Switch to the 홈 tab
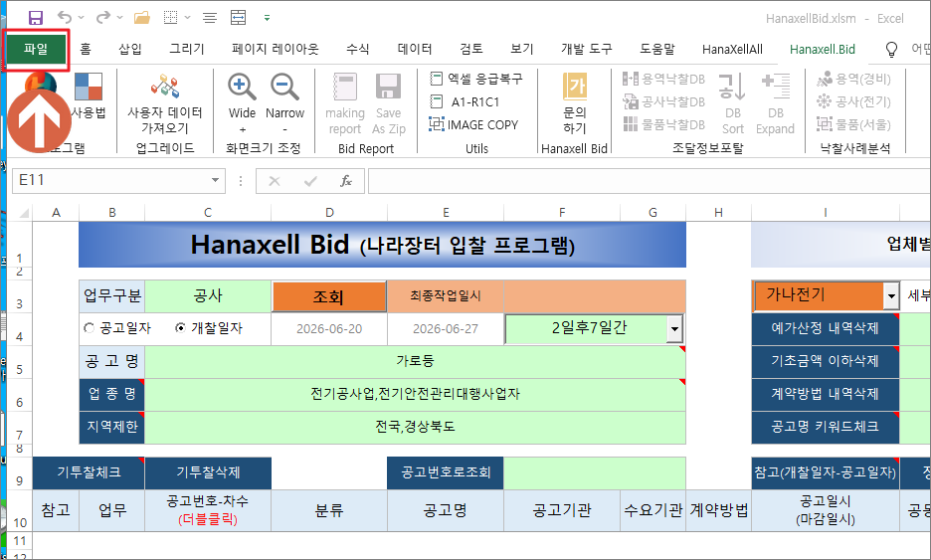931x560 pixels. [86, 50]
